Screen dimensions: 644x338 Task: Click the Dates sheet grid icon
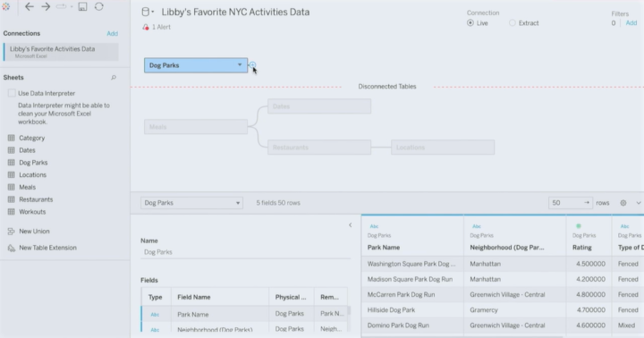11,150
